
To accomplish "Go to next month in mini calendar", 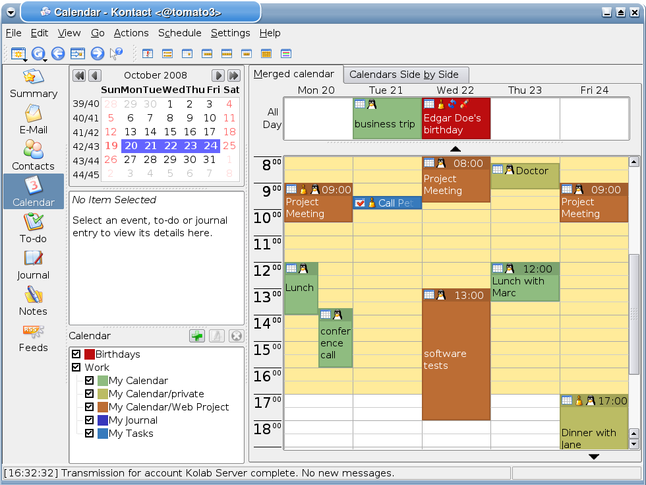I will (x=218, y=75).
